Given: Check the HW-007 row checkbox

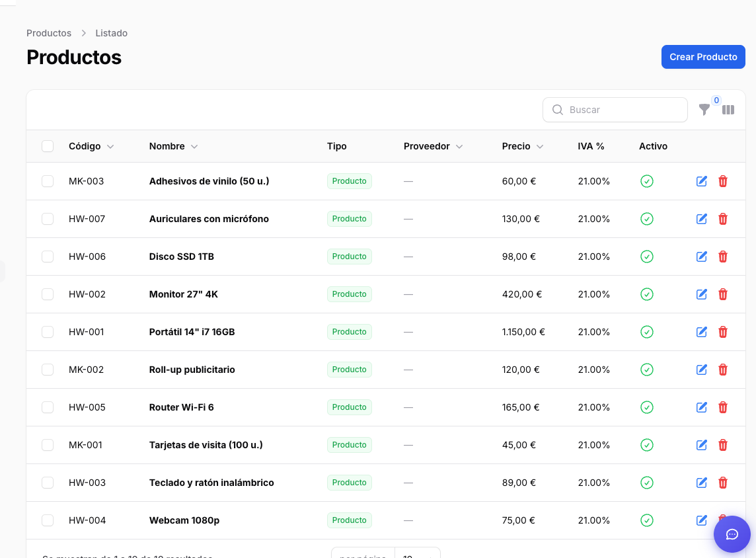Looking at the screenshot, I should (48, 219).
